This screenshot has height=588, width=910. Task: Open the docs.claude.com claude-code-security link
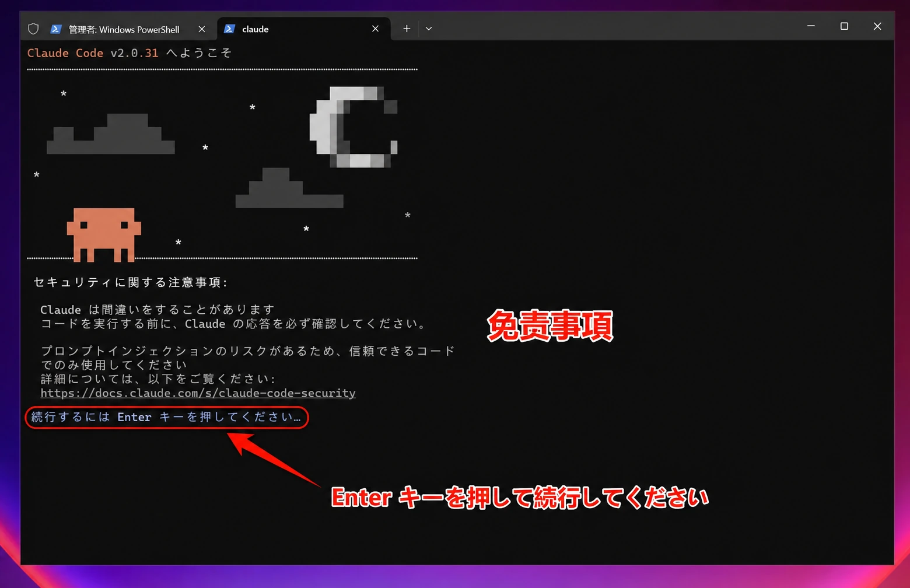click(198, 393)
